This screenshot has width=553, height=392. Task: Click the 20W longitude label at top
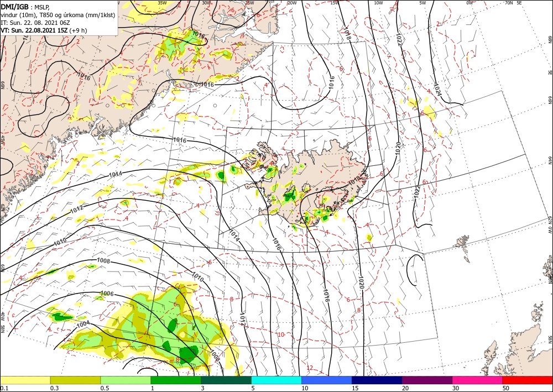pyautogui.click(x=292, y=2)
